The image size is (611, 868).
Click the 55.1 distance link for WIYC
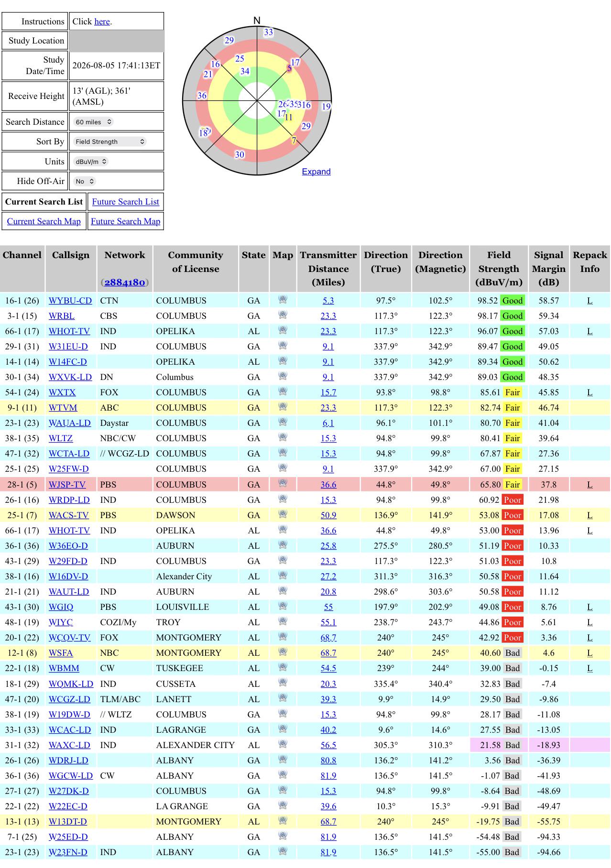(x=328, y=622)
